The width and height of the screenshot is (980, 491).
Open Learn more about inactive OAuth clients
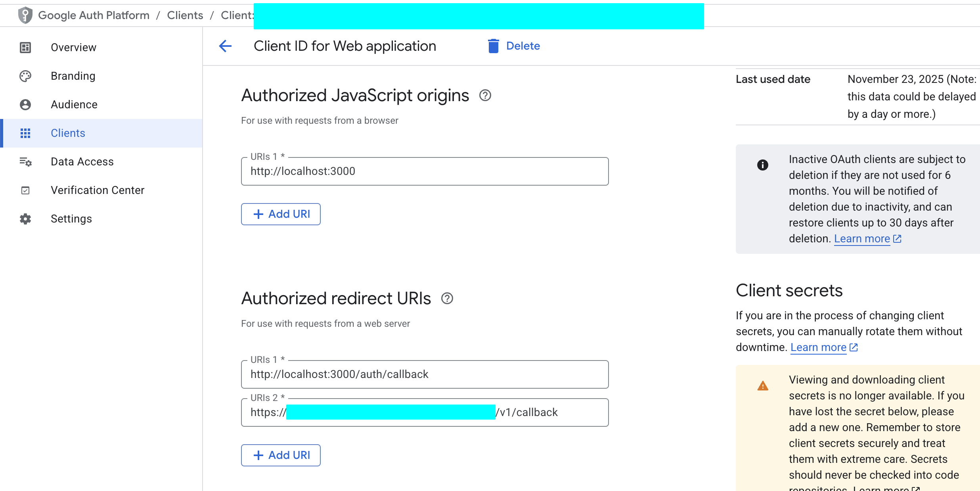pos(862,239)
